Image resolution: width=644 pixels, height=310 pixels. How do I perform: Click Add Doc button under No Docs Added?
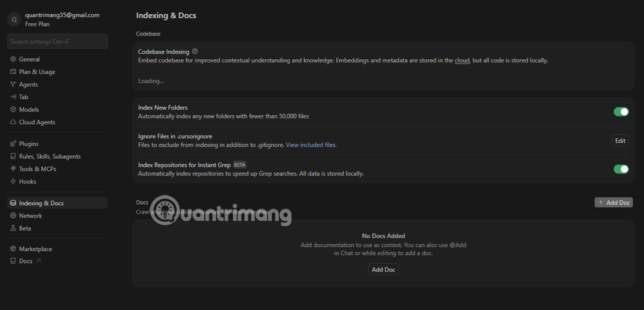click(383, 269)
